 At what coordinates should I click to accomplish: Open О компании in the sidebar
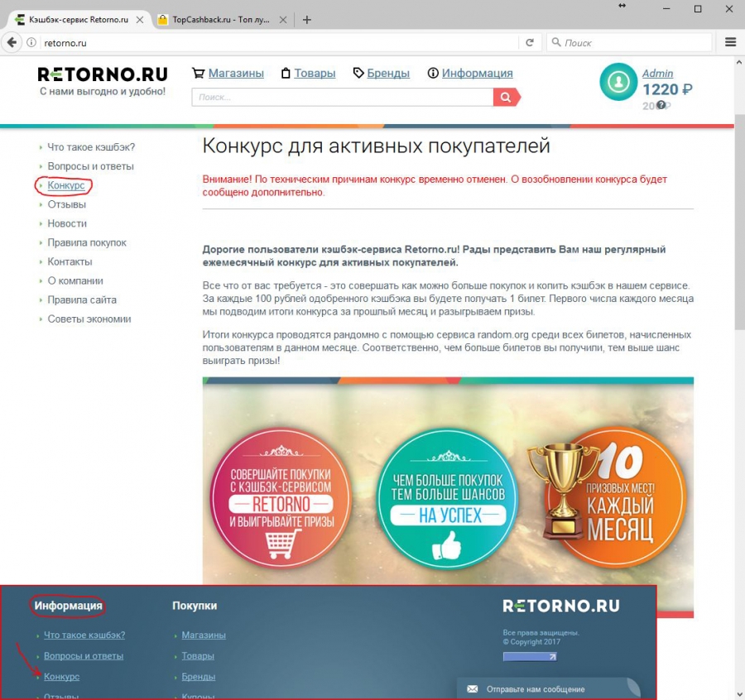[x=75, y=280]
